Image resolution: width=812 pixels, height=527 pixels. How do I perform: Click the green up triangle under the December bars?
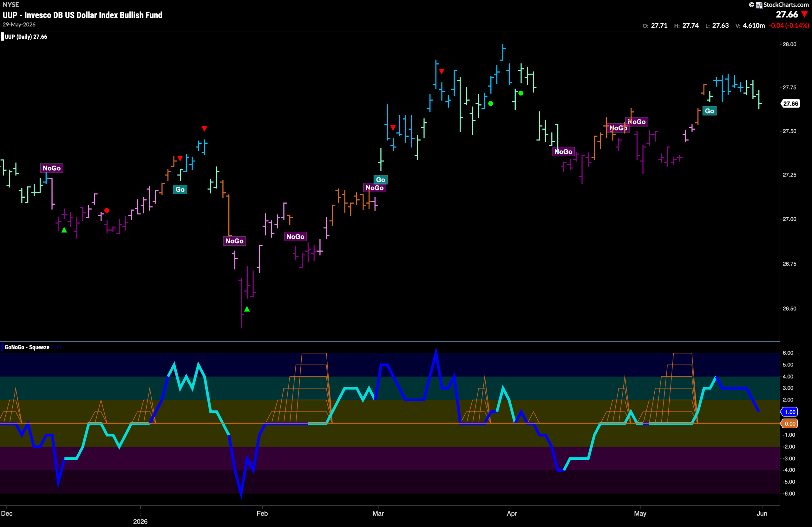point(64,230)
